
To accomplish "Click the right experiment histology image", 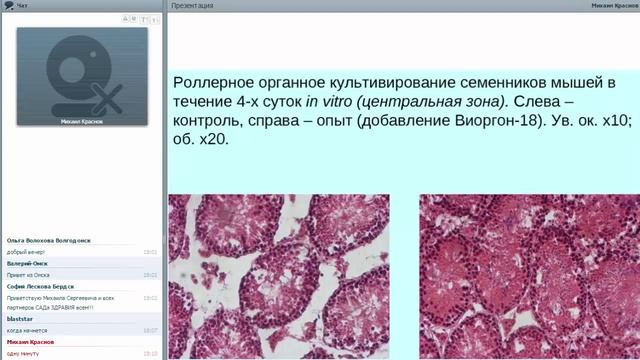I will [x=529, y=277].
